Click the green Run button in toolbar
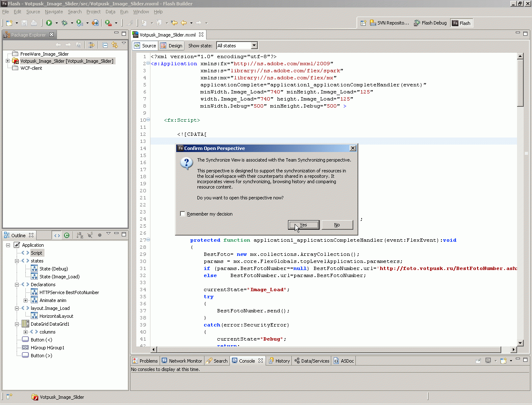Viewport: 532px width, 405px height. [x=49, y=23]
